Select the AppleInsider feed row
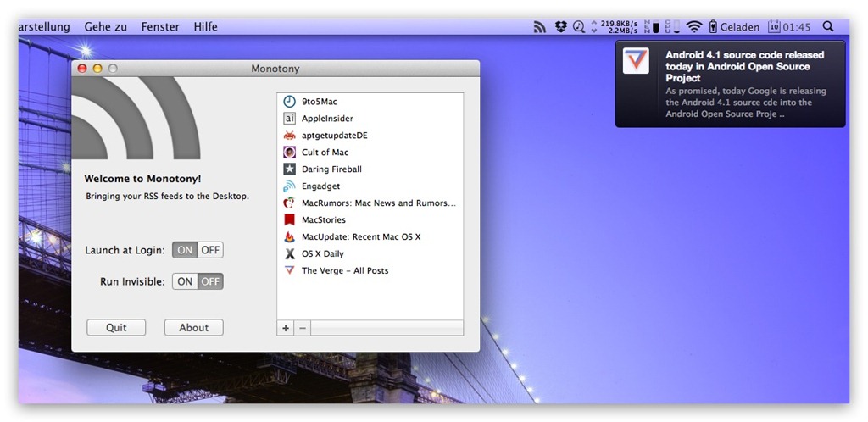 [x=370, y=119]
